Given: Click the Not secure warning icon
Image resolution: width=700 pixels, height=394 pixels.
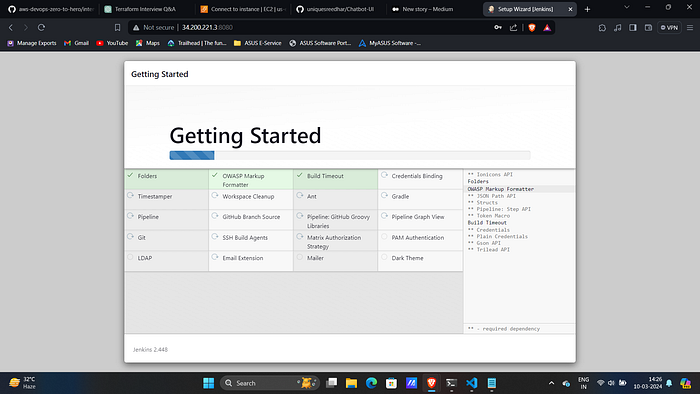Looking at the screenshot, I should point(136,28).
